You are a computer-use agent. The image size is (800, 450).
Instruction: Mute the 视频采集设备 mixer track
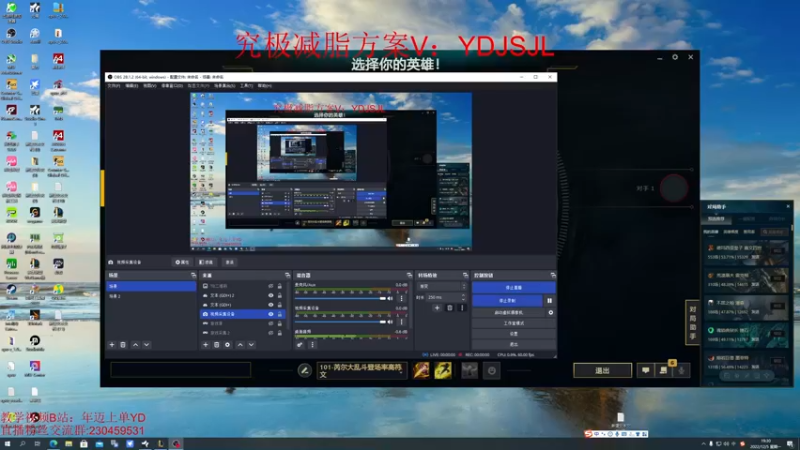tap(390, 321)
